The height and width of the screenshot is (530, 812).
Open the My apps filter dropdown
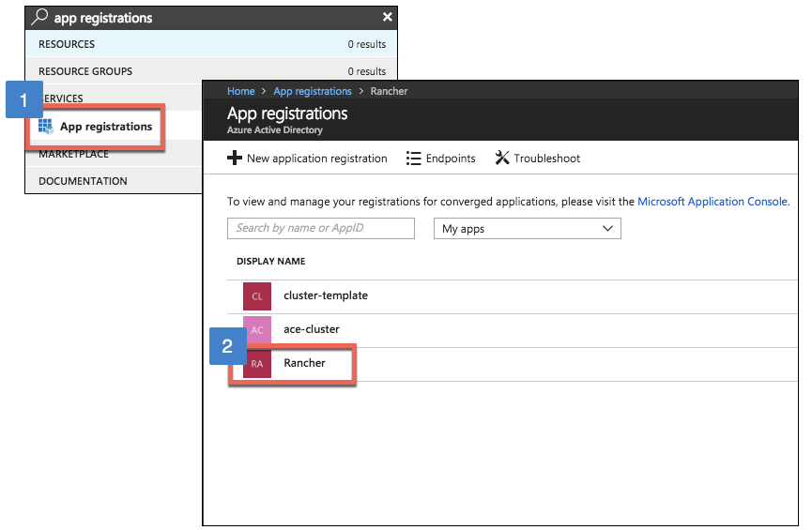click(x=526, y=229)
